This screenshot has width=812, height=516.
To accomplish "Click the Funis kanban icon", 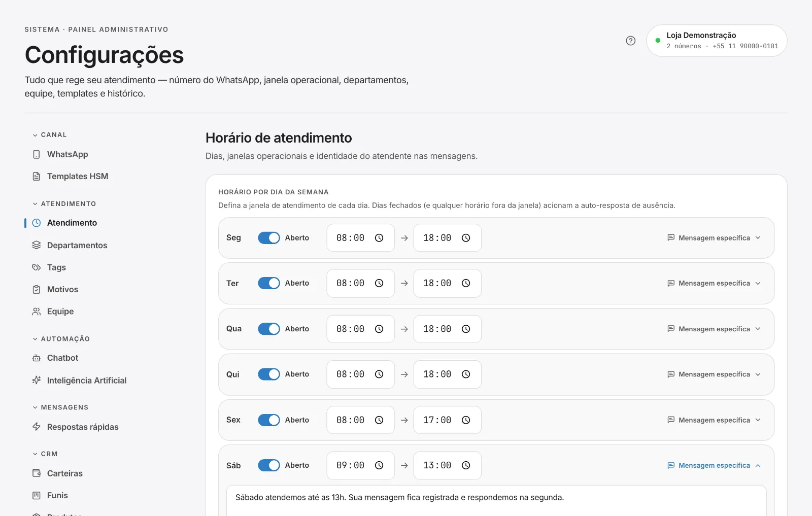I will [x=37, y=495].
